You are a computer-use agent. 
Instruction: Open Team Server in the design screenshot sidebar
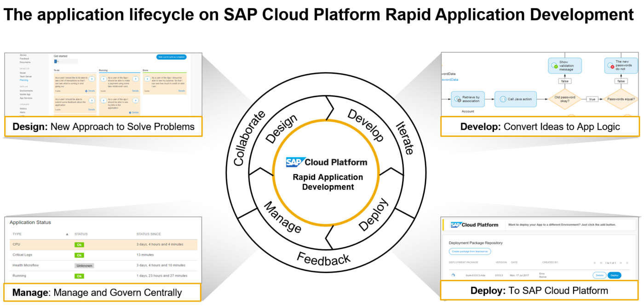pyautogui.click(x=26, y=76)
